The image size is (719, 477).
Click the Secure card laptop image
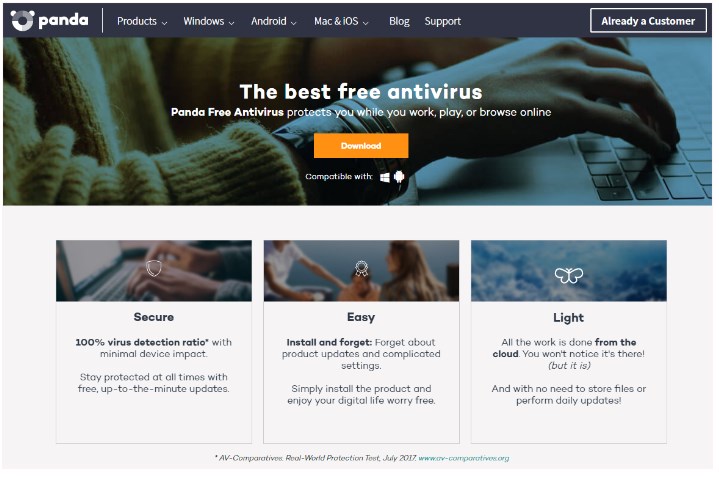click(154, 271)
